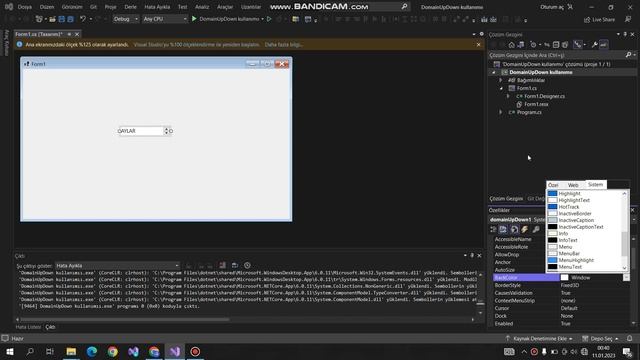Expand Form1.Designer.cs node
This screenshot has width=640, height=360.
(508, 96)
